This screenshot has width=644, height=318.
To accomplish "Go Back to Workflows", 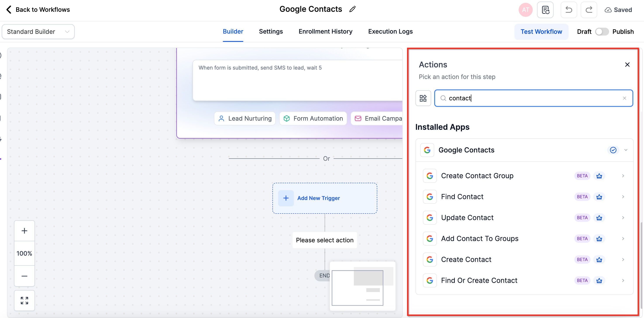I will (38, 10).
